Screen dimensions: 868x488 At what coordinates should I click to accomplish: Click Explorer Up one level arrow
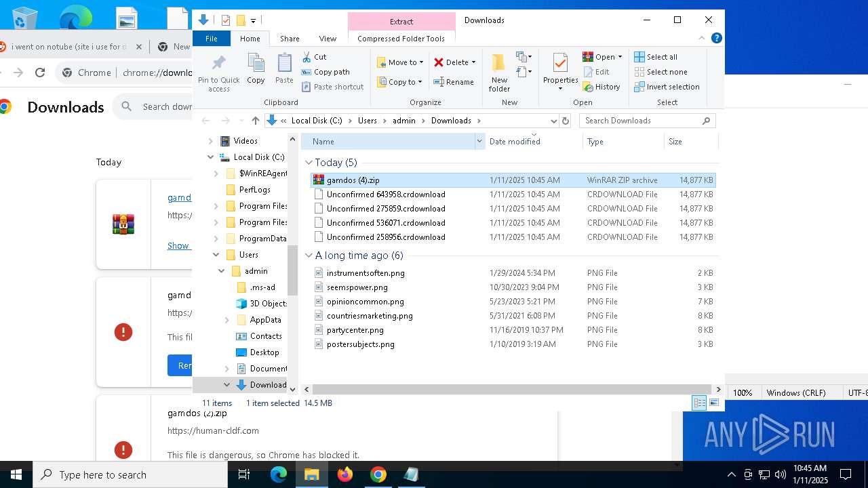point(255,121)
